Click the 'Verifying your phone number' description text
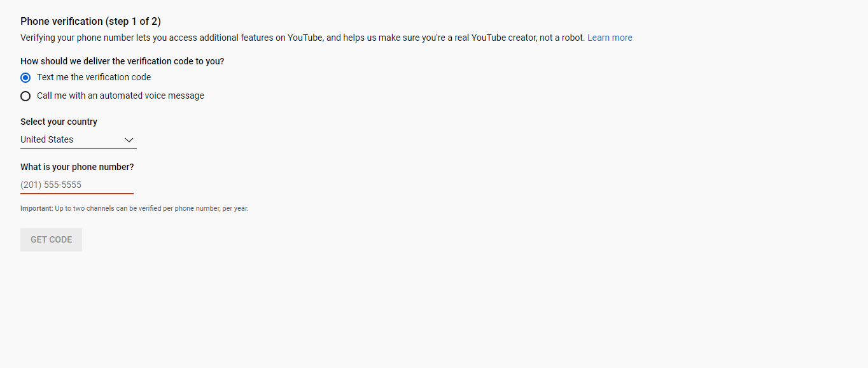This screenshot has height=368, width=868. pyautogui.click(x=299, y=38)
